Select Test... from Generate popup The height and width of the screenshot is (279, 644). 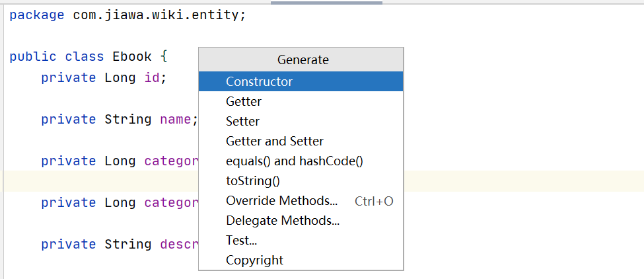pyautogui.click(x=301, y=241)
